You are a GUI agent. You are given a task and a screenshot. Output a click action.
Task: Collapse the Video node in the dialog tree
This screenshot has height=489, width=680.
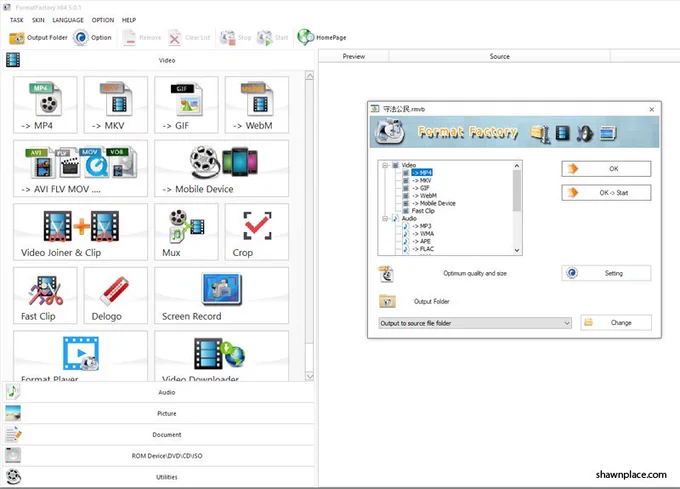tap(385, 165)
